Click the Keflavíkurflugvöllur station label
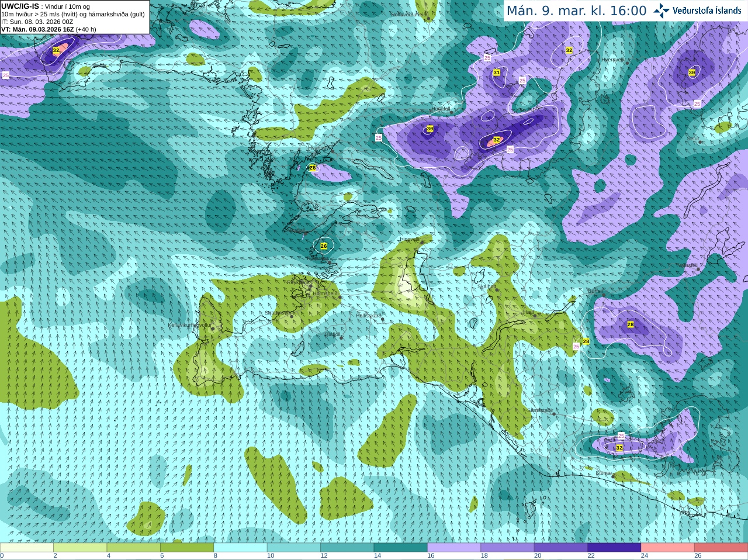The height and width of the screenshot is (560, 748). tap(189, 325)
